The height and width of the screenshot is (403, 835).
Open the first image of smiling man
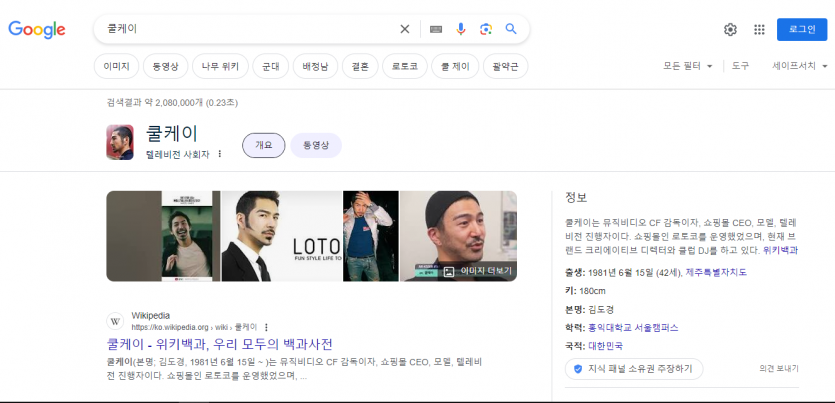163,236
